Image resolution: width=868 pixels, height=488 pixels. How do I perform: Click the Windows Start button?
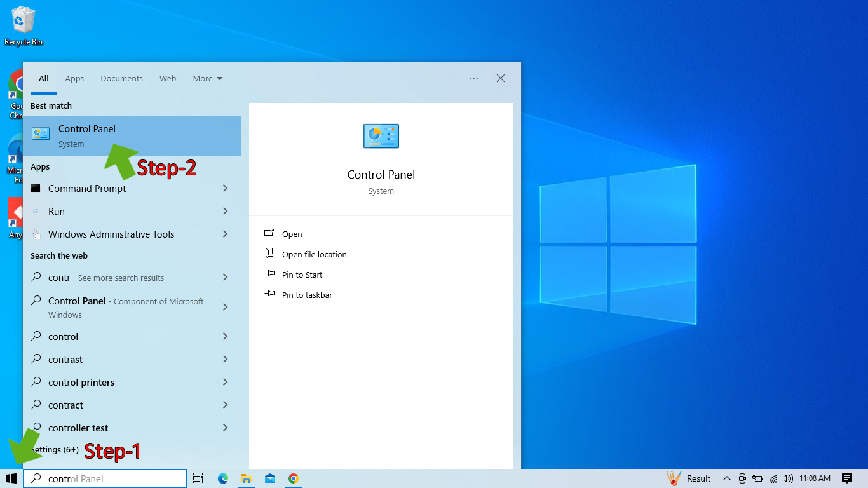click(x=11, y=478)
